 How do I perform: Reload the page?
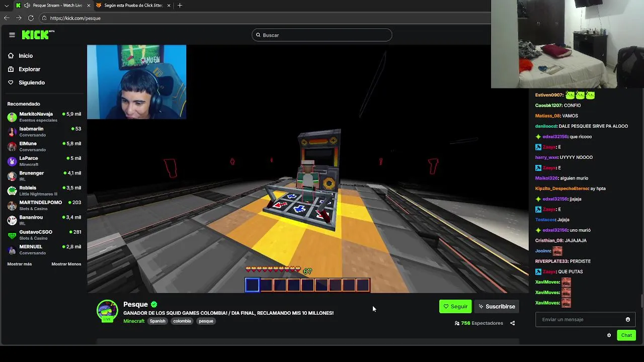click(x=31, y=18)
